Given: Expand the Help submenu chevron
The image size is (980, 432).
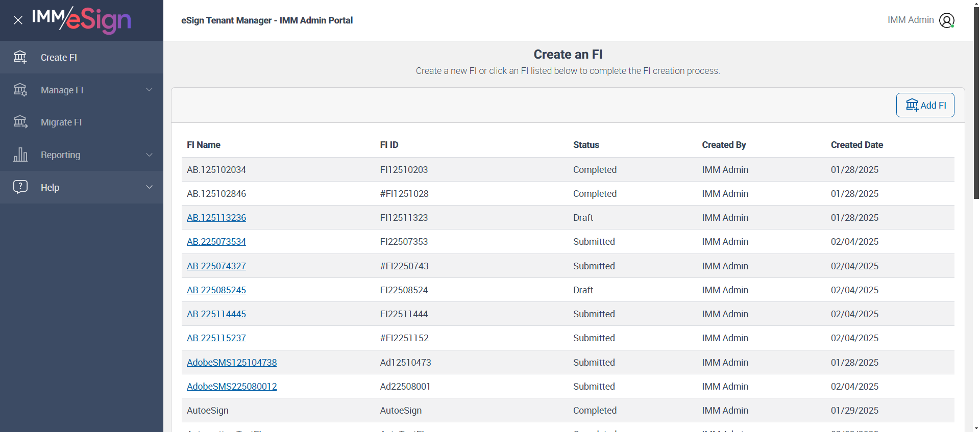Looking at the screenshot, I should coord(150,187).
